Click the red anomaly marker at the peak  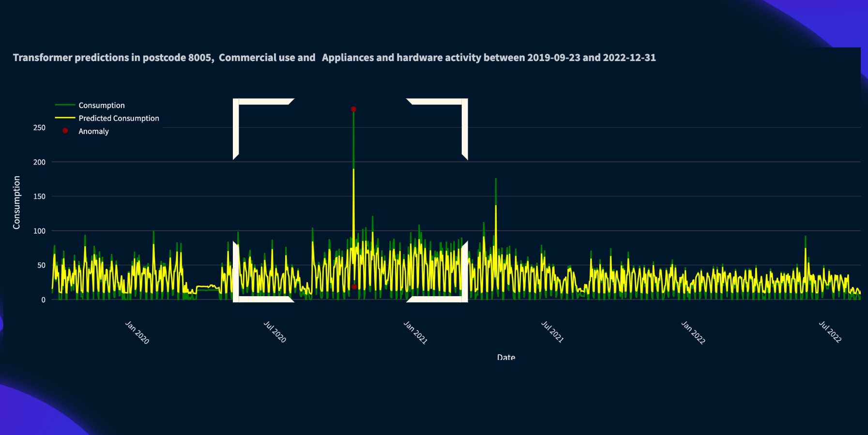[x=353, y=109]
